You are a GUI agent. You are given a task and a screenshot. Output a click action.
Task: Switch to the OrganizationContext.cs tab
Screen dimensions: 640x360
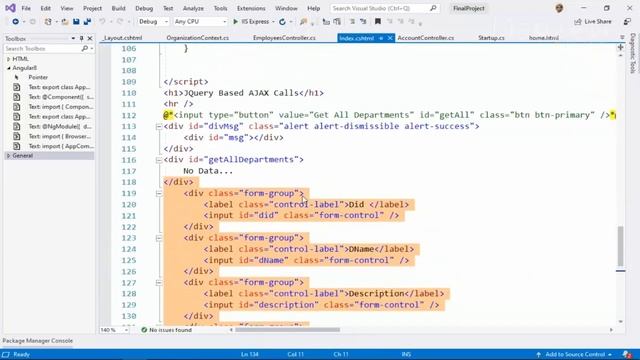[x=198, y=38]
